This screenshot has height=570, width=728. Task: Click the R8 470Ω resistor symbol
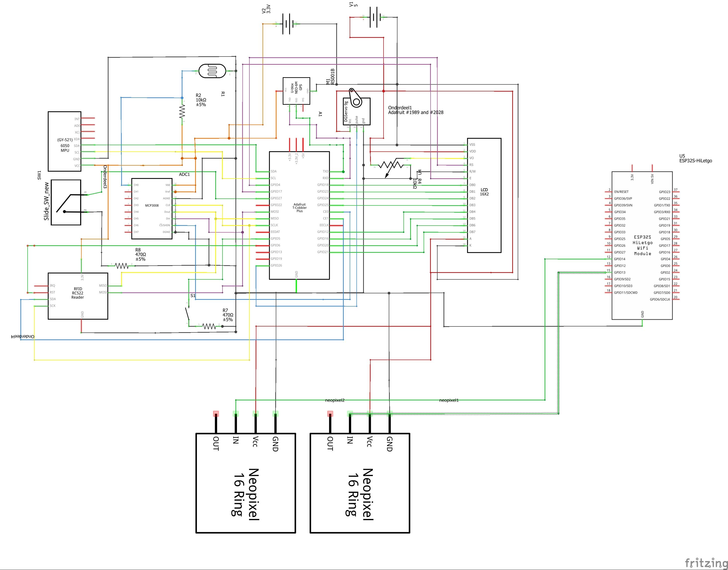(x=122, y=266)
